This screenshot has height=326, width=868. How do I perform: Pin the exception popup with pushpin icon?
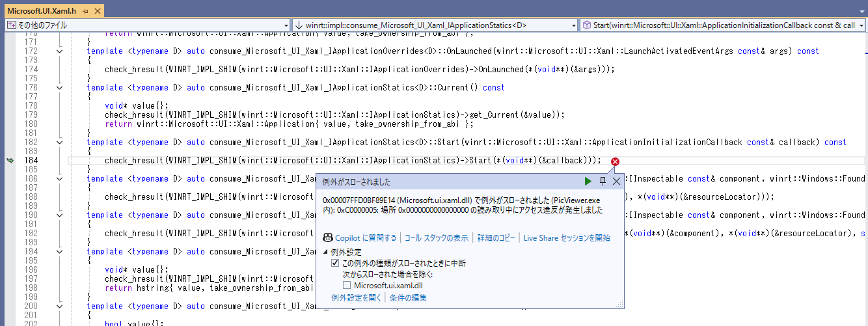click(603, 182)
